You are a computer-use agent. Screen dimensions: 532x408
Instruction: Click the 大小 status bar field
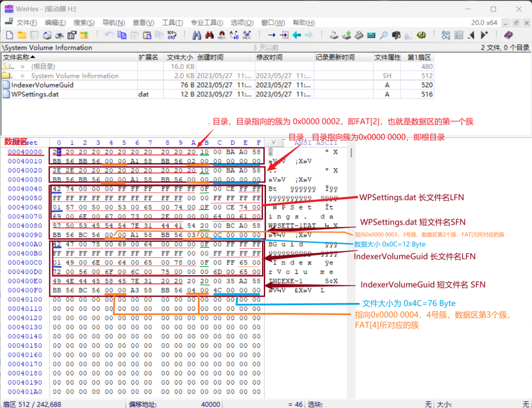click(483, 404)
